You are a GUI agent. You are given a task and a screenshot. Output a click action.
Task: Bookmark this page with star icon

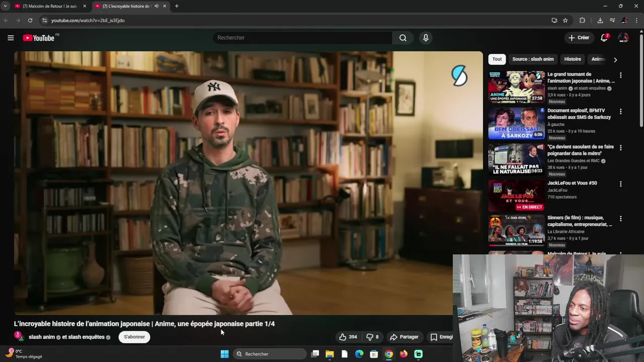(x=566, y=20)
